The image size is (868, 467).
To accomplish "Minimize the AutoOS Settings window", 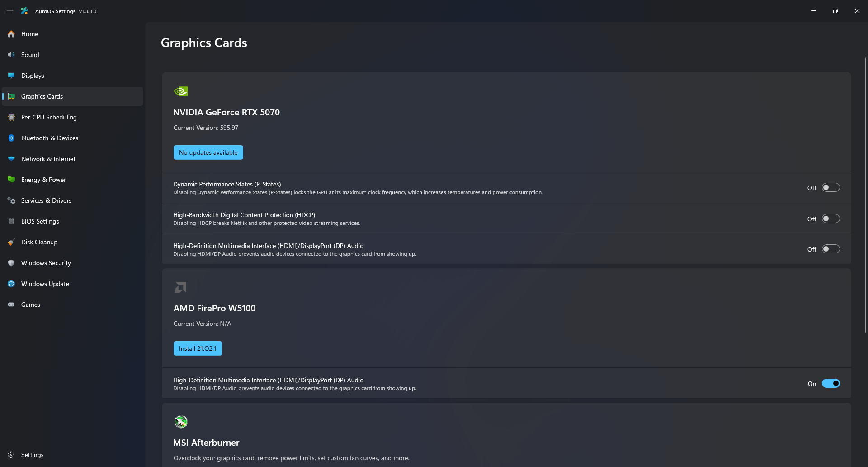I will pyautogui.click(x=814, y=11).
